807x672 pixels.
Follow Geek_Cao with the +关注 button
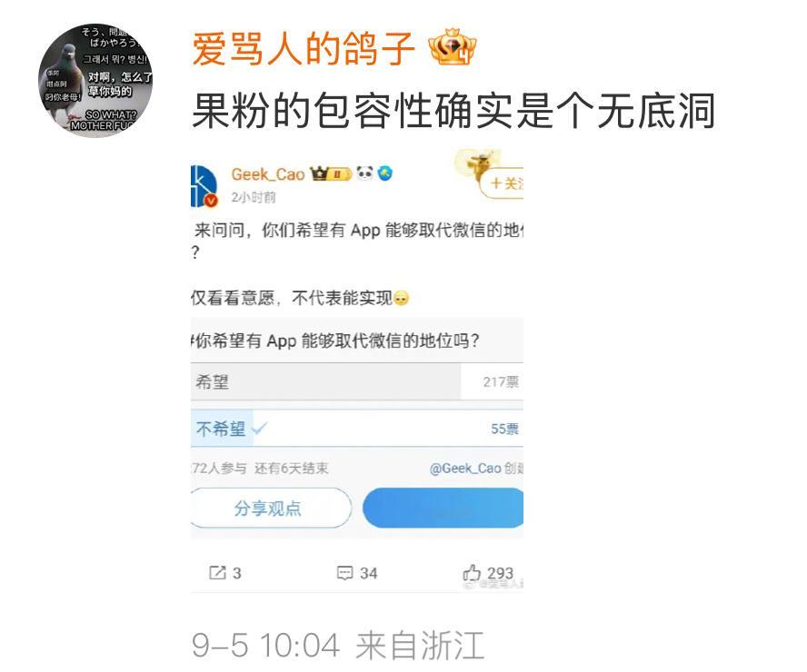pyautogui.click(x=503, y=183)
